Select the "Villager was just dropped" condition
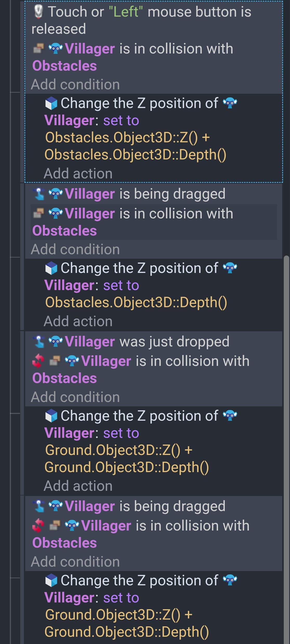 [x=147, y=341]
